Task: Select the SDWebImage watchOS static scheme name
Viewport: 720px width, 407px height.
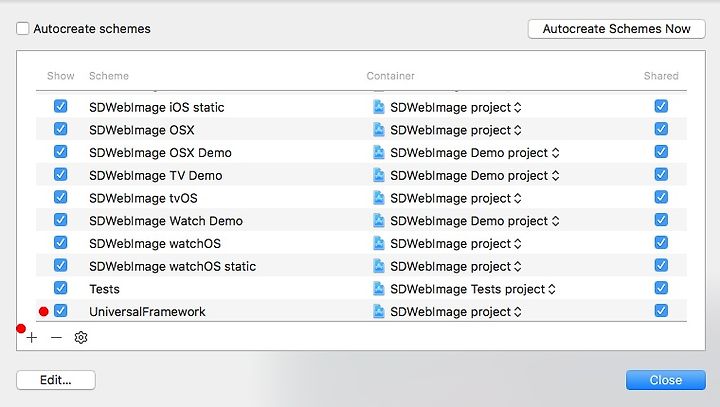Action: pos(173,266)
